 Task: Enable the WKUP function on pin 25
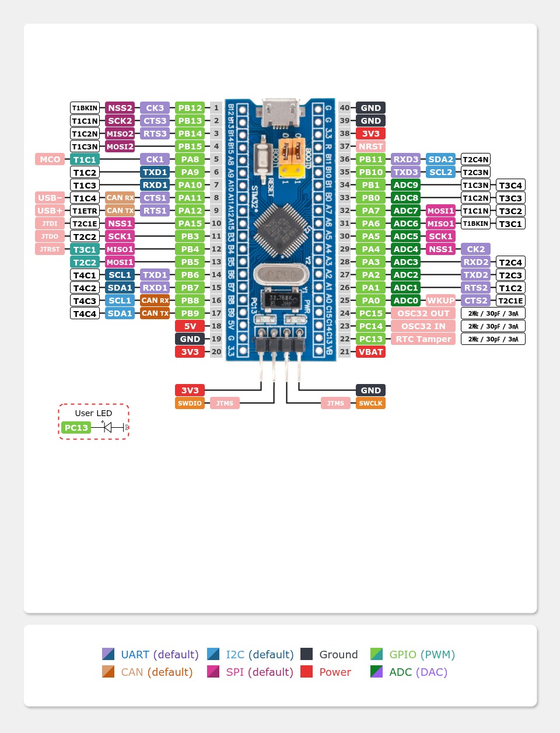tap(440, 301)
